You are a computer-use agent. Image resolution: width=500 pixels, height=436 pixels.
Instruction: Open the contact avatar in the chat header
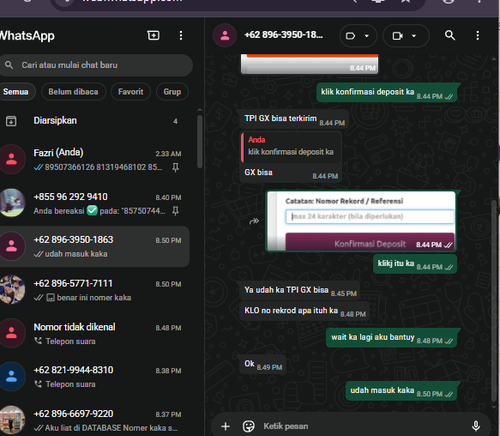point(225,35)
